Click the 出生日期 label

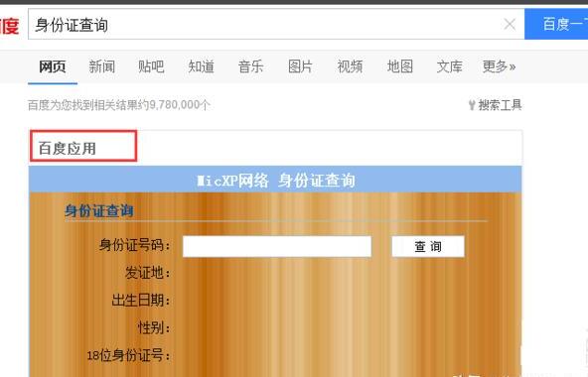[141, 301]
